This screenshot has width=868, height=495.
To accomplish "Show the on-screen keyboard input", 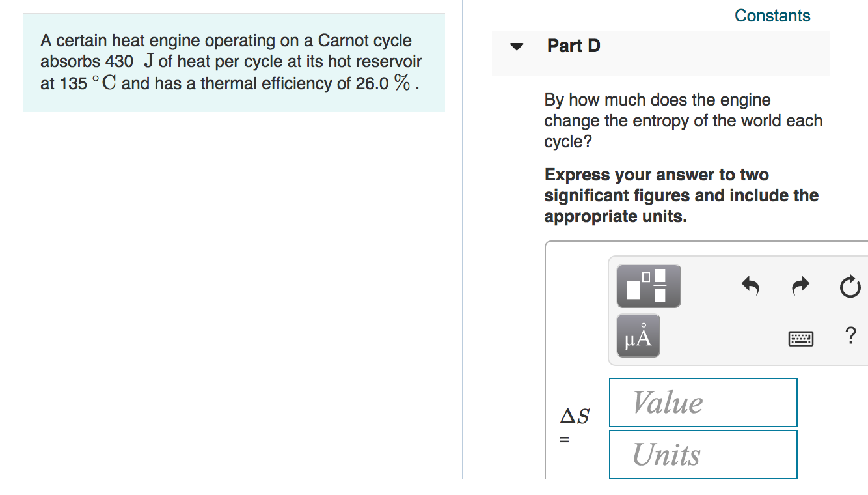I will (x=800, y=338).
